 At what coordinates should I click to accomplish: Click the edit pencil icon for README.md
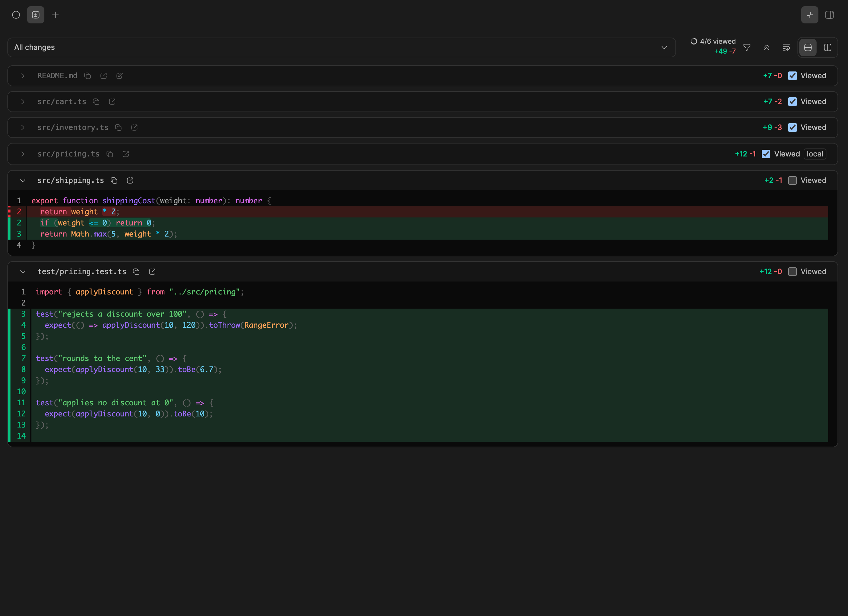(120, 76)
